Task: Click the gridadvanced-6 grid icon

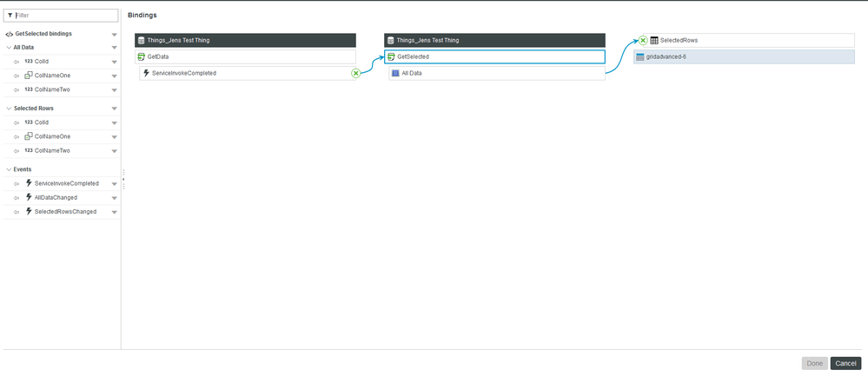Action: tap(640, 57)
